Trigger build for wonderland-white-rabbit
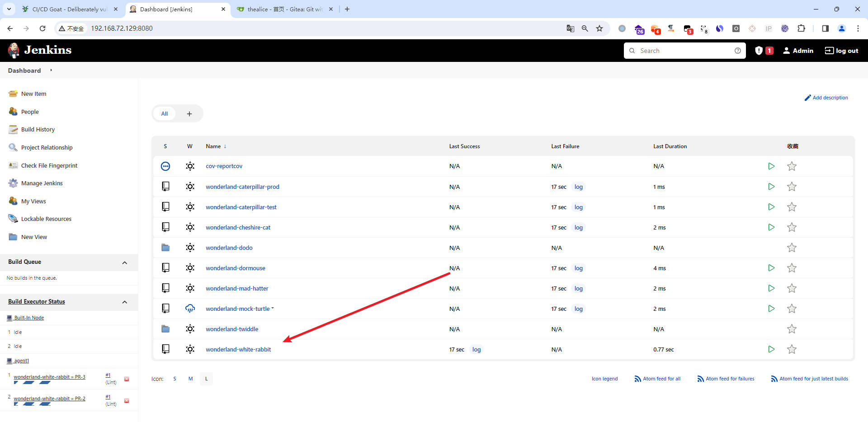Screen dimensions: 868x422 coord(771,349)
